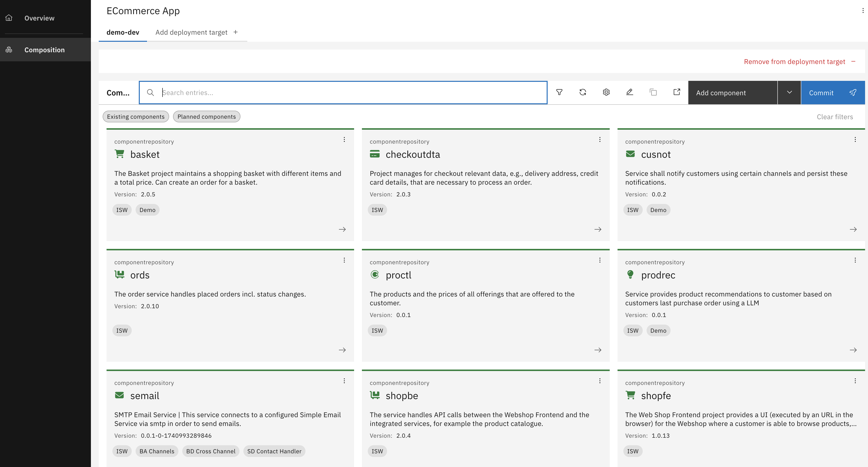Select the edit pencil icon
868x467 pixels.
pyautogui.click(x=629, y=92)
